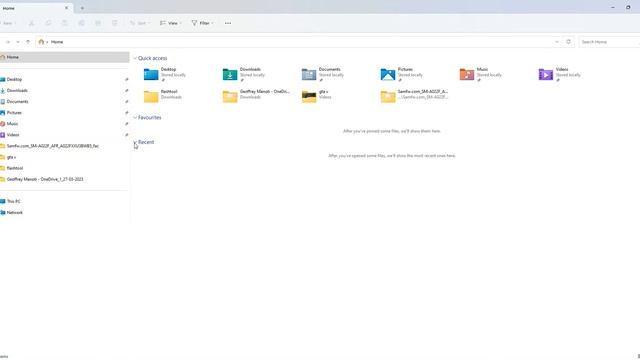640x360 pixels.
Task: Click the pin icon beside sidebar Downloads
Action: coord(127,91)
